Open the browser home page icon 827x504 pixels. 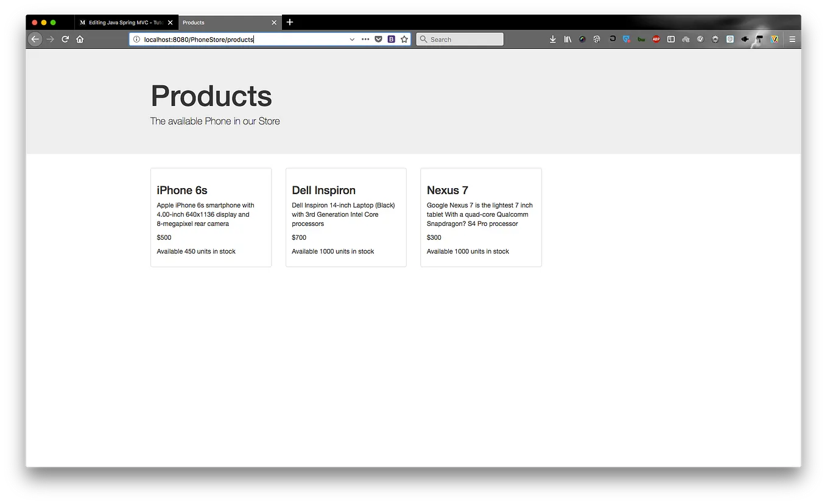tap(80, 39)
